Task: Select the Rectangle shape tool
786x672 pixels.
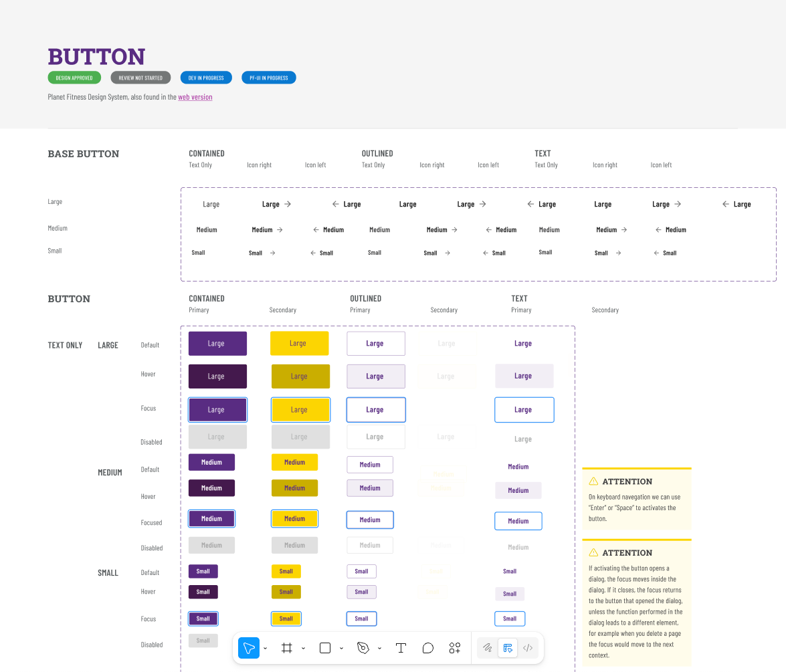Action: [x=325, y=648]
